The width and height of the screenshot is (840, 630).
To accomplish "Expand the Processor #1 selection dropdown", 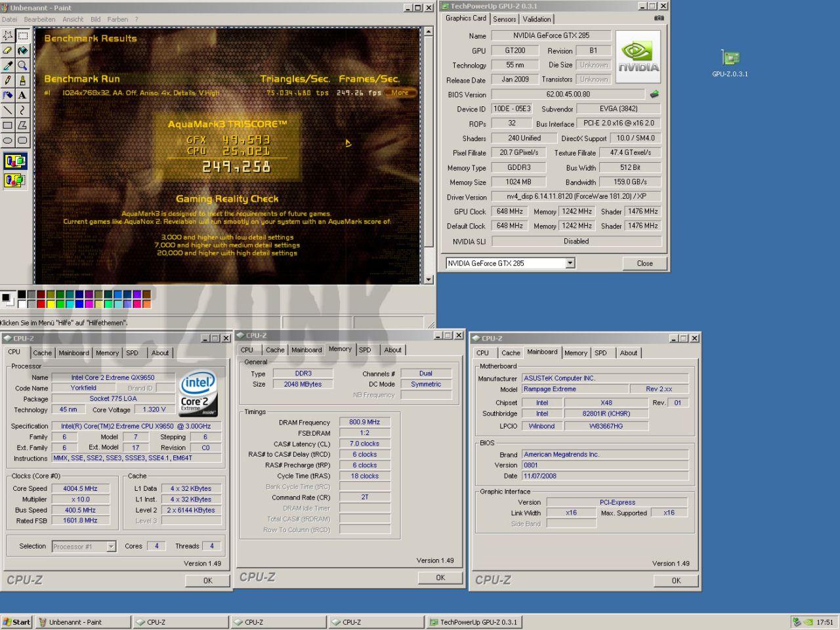I will click(111, 546).
